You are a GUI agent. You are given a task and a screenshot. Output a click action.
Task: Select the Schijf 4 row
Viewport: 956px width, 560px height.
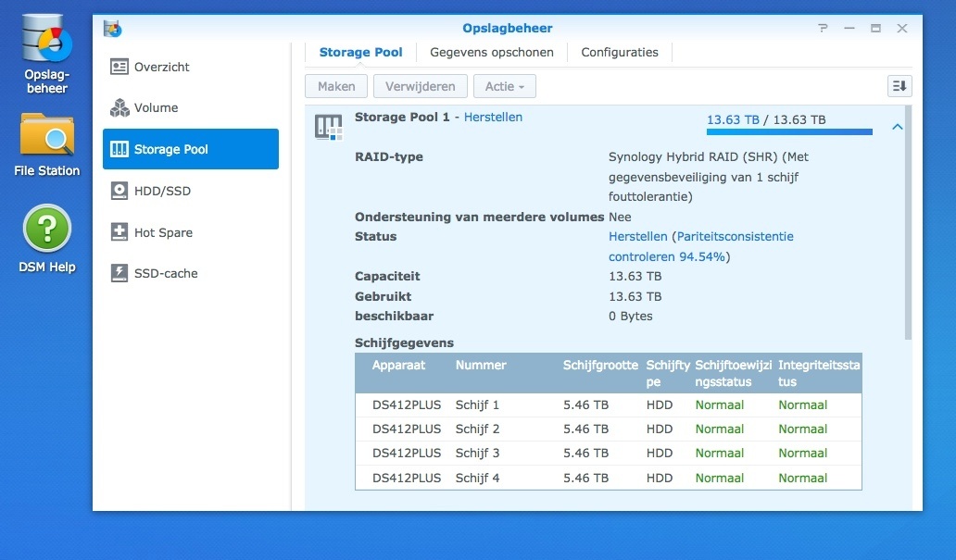[x=609, y=478]
